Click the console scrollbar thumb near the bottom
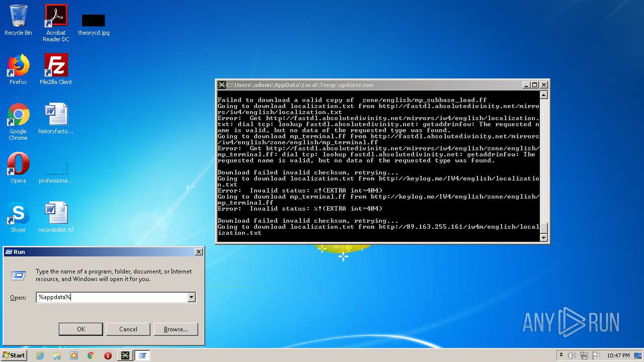 pos(543,228)
